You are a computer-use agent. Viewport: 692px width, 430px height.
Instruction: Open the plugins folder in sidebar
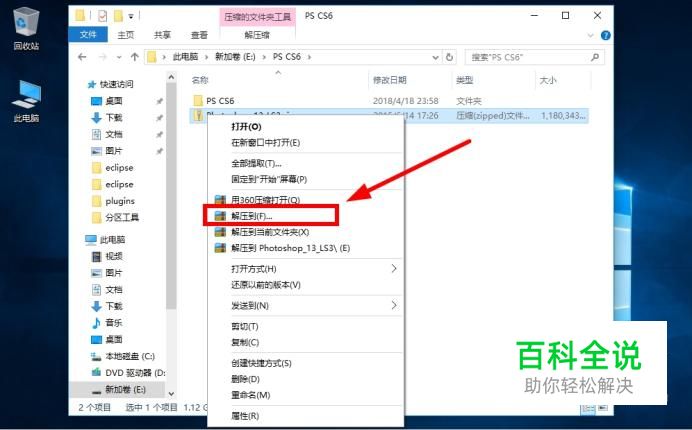[x=120, y=201]
